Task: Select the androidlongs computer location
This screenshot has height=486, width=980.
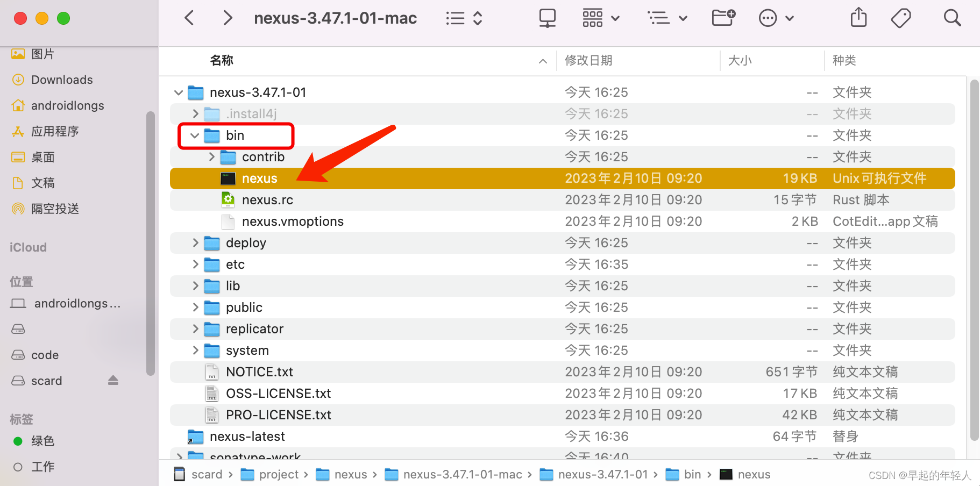Action: [77, 303]
